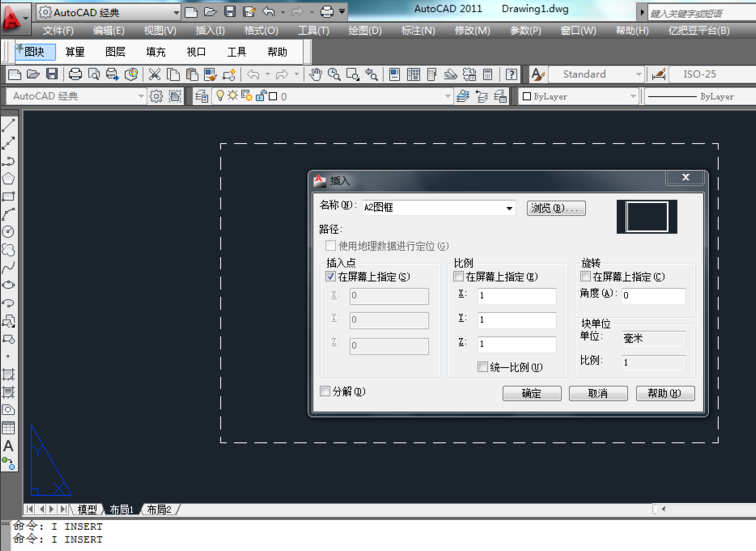Click the Zoom Previous icon

pos(371,74)
